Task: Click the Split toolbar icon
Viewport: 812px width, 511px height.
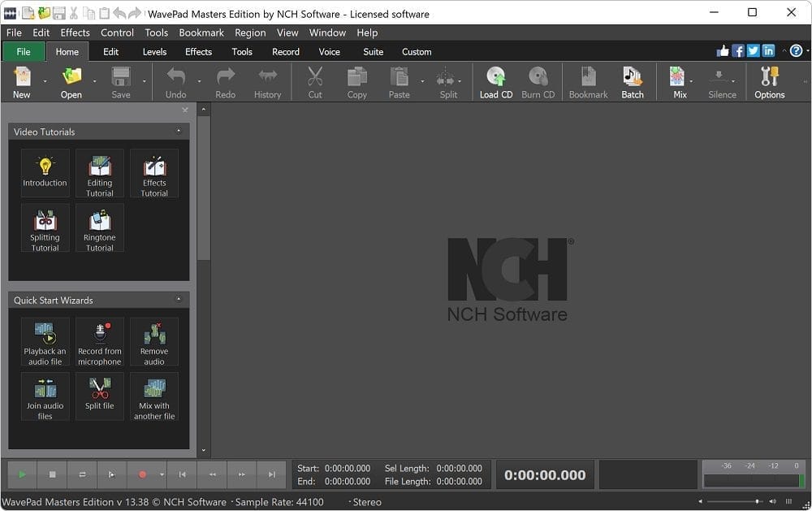Action: [448, 82]
